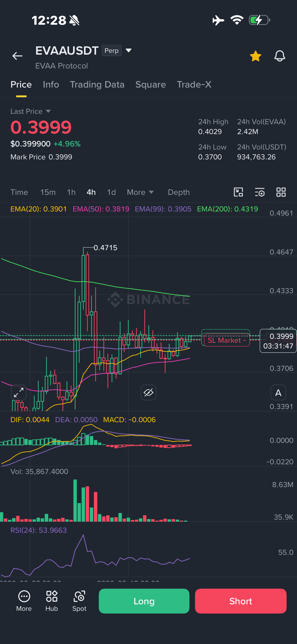The image size is (297, 644).
Task: Tap the EMA(200) indicator label
Action: tap(227, 209)
